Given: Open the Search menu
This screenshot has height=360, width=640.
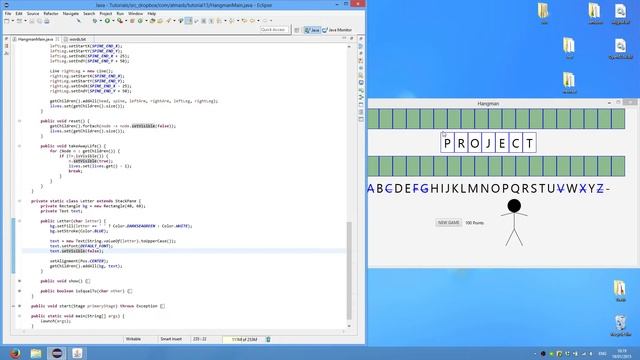Looking at the screenshot, I should point(89,13).
